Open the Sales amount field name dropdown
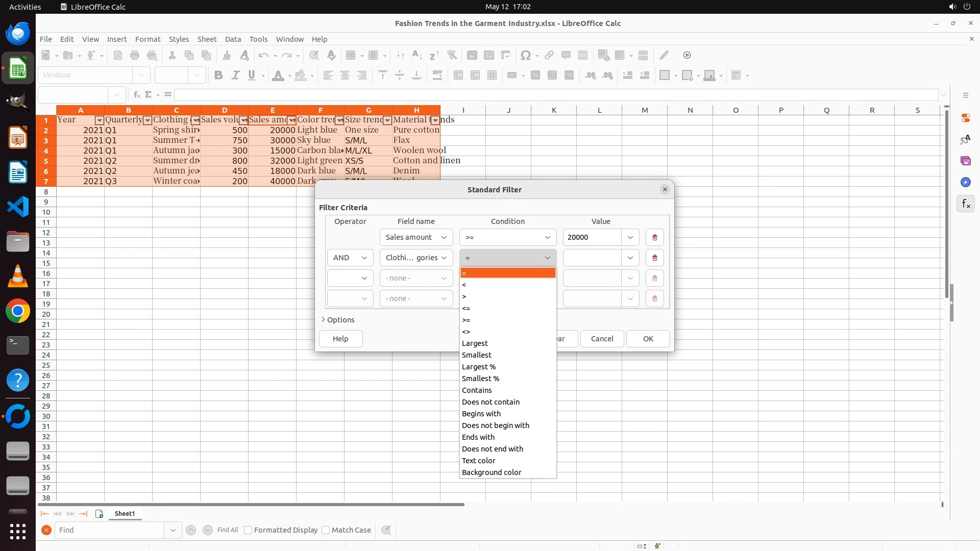Screen dimensions: 980x551 point(416,237)
